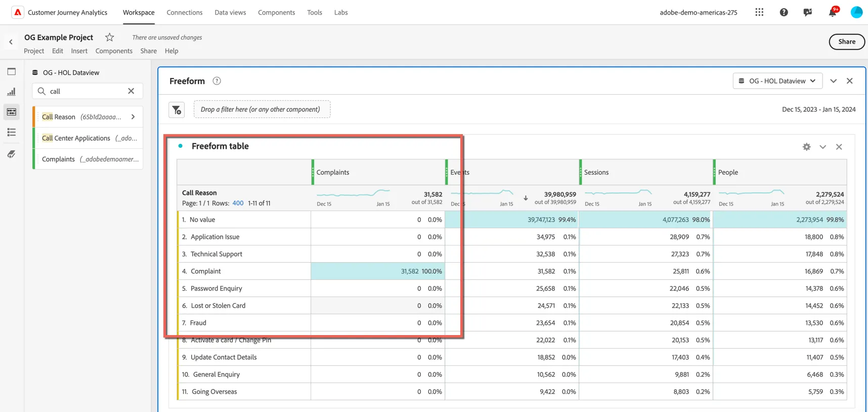Open Freeform table settings gear

pos(806,147)
